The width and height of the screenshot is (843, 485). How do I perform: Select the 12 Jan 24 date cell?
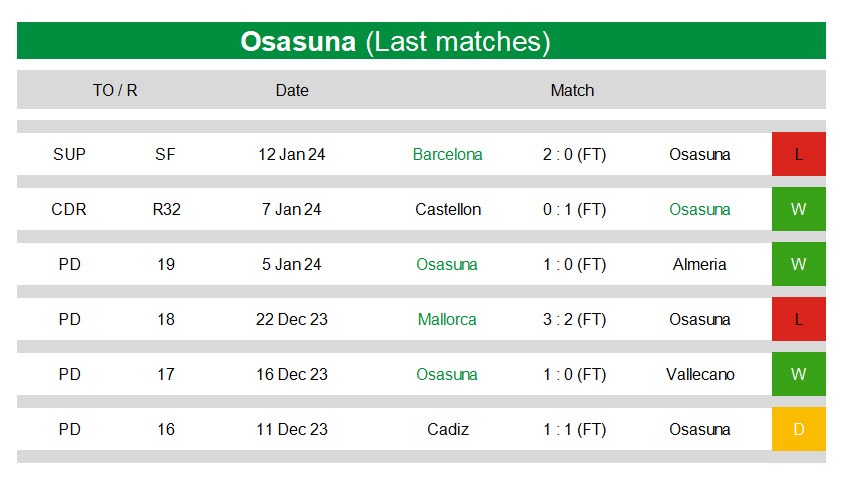(291, 154)
